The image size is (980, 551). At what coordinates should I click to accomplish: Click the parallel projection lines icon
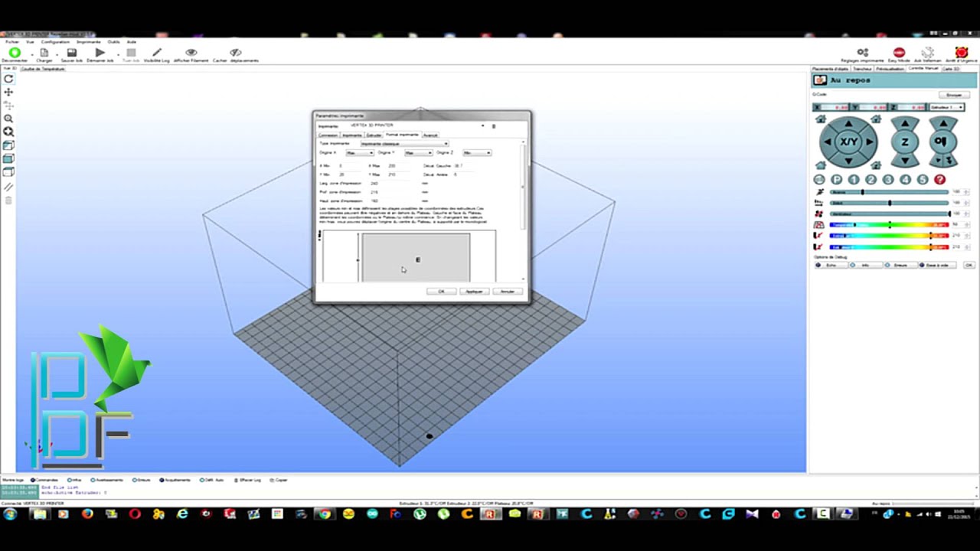click(x=8, y=186)
